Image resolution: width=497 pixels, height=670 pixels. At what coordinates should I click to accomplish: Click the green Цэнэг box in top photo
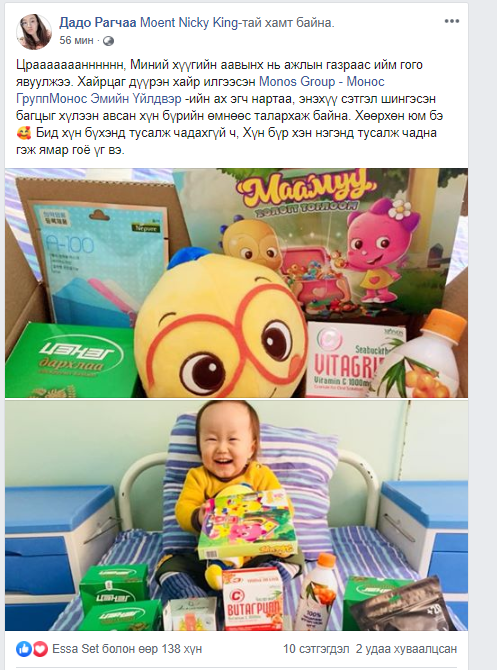tap(73, 360)
